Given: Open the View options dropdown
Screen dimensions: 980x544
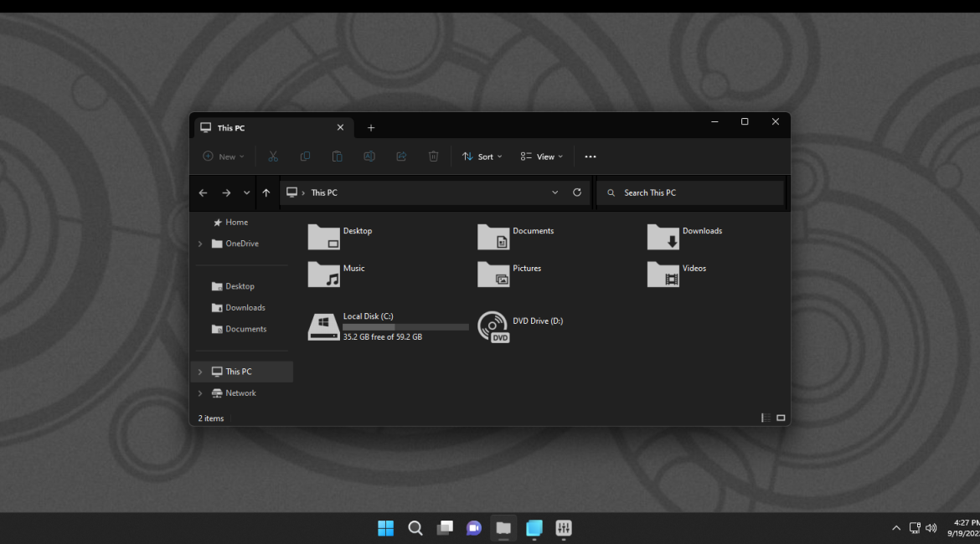Looking at the screenshot, I should click(x=542, y=157).
